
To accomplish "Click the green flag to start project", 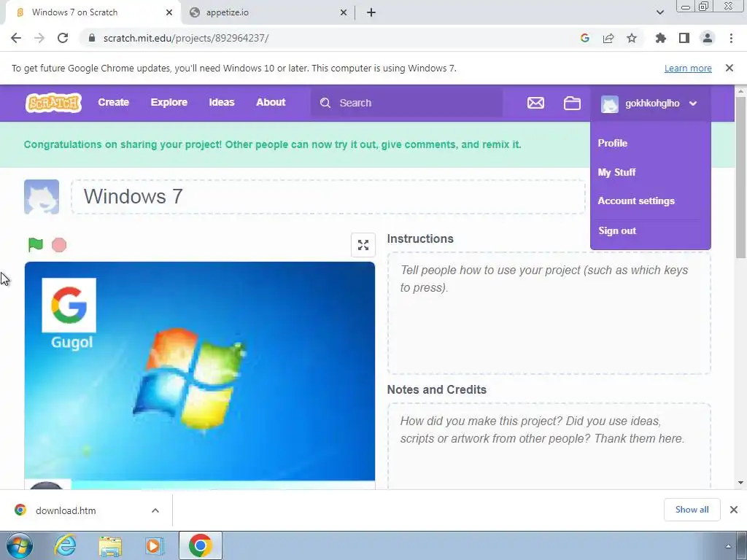I will pos(36,245).
